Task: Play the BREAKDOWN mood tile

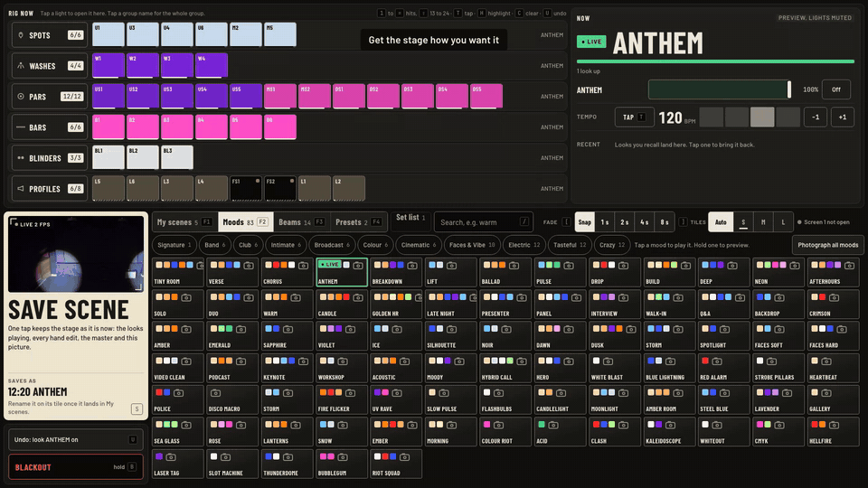Action: click(x=396, y=272)
